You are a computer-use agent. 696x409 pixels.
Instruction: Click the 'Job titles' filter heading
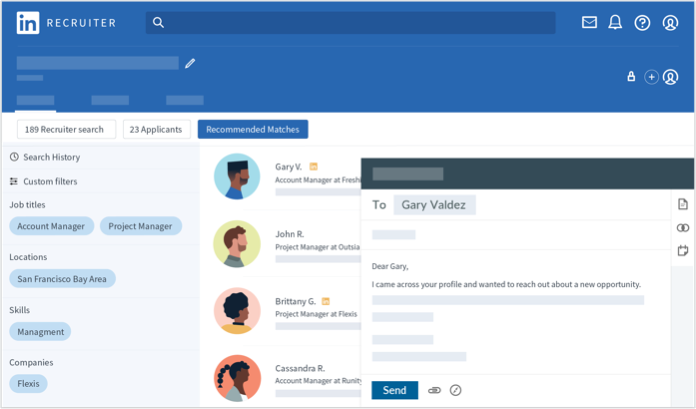[27, 205]
